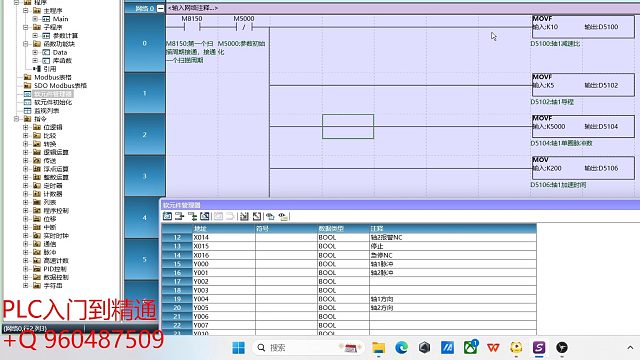Expand the PID控制 instruction folder
Viewport: 640px width, 360px height.
[26, 269]
